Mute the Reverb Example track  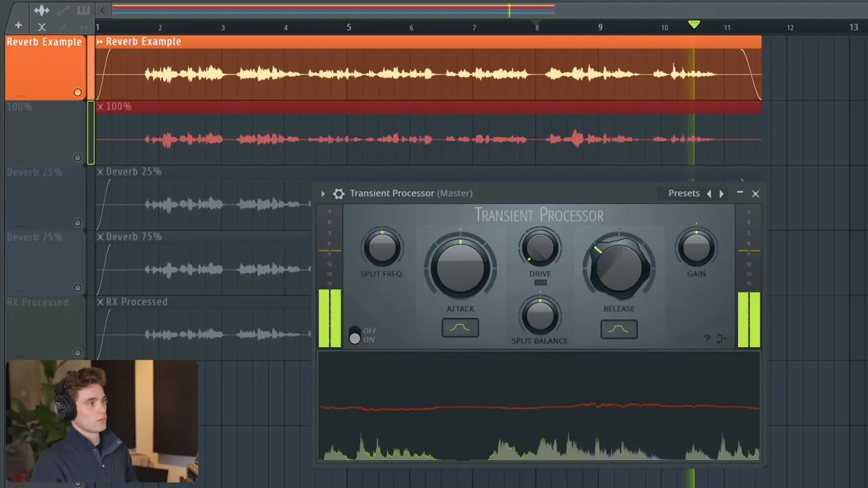(x=77, y=92)
